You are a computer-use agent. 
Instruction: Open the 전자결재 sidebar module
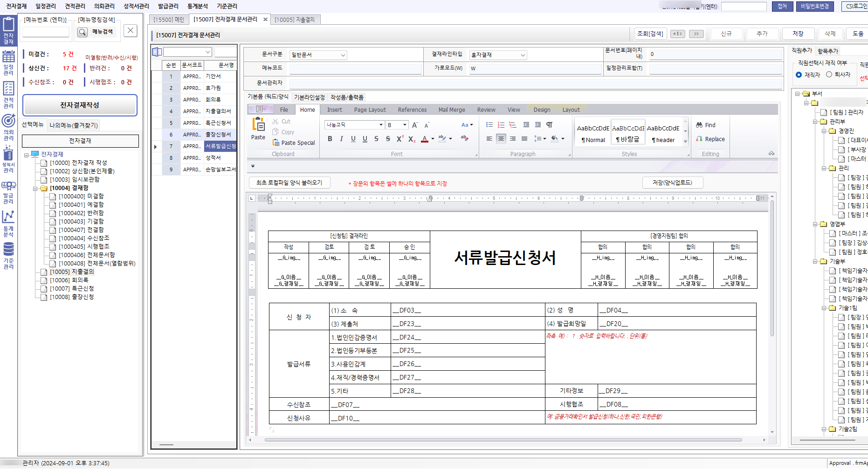click(8, 30)
